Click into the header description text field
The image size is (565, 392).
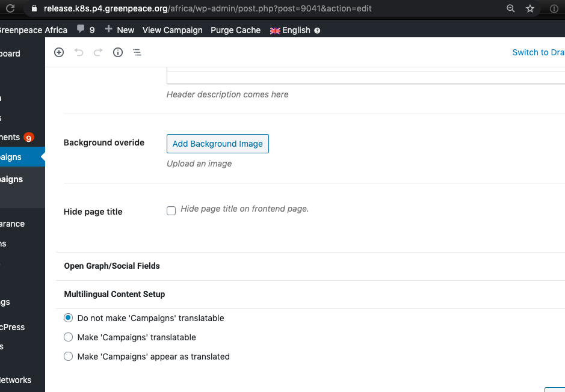tap(366, 77)
